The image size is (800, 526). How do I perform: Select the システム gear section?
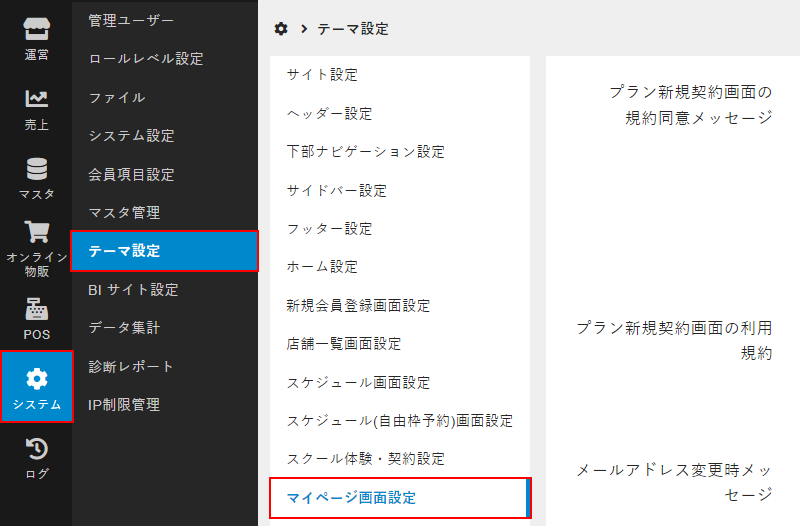[37, 387]
